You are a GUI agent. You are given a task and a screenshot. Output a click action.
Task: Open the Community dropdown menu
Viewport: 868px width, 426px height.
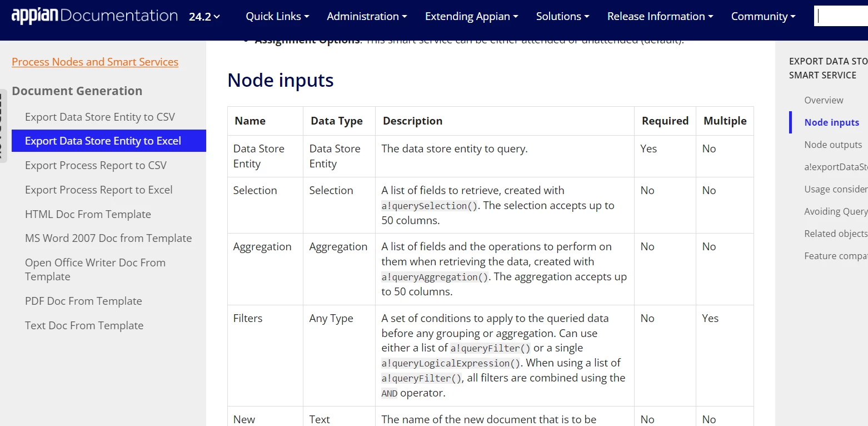763,17
